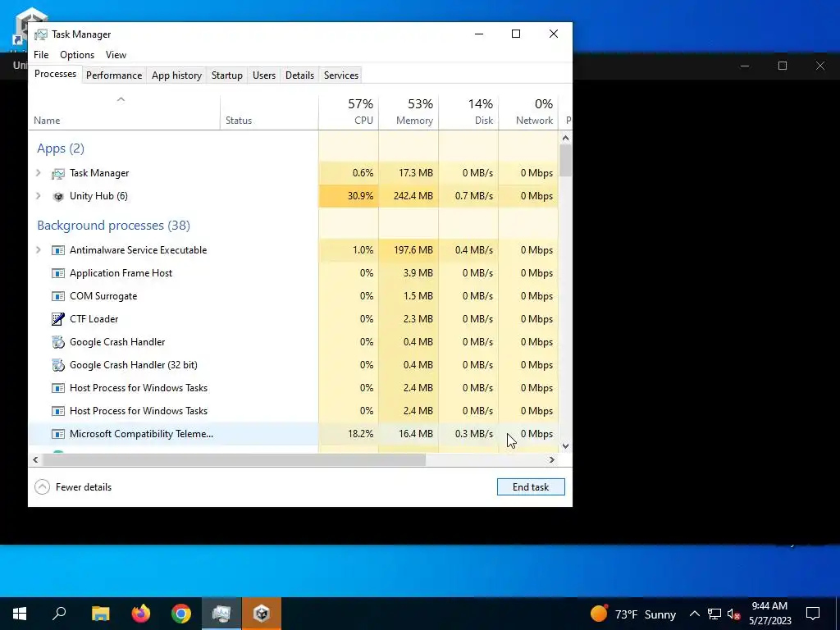
Task: Switch to the Startup tab
Action: click(x=227, y=75)
